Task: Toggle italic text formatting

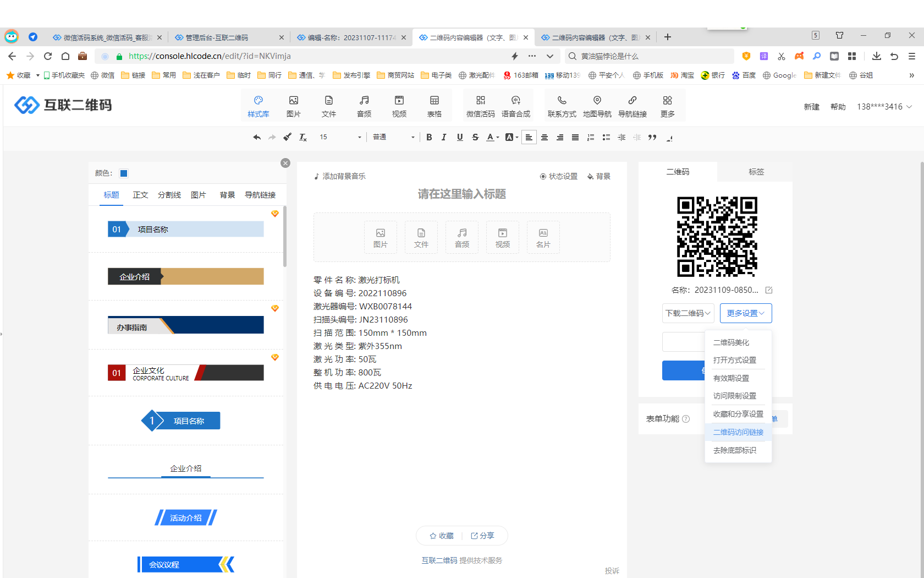Action: (444, 137)
